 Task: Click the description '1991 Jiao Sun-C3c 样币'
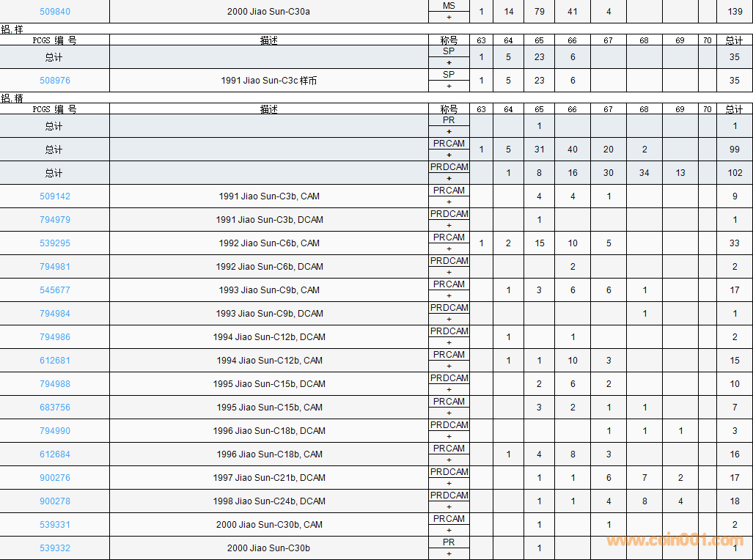click(x=268, y=81)
